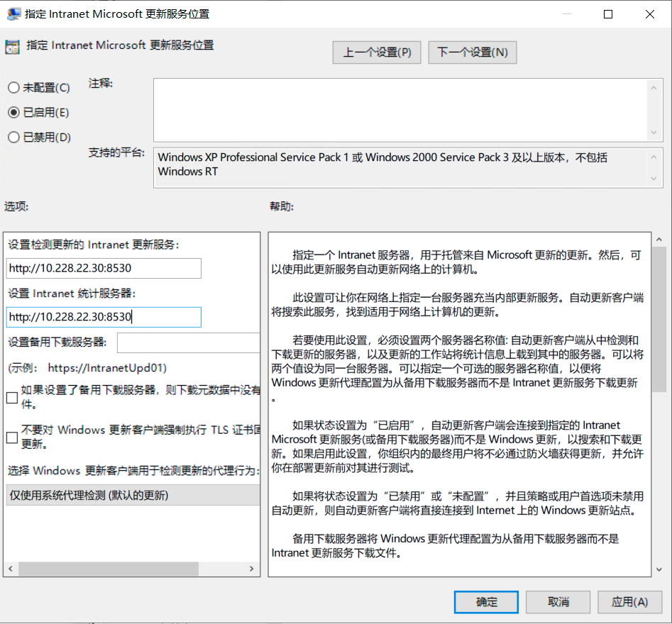Click the policy setting icon beside the heading

click(12, 47)
